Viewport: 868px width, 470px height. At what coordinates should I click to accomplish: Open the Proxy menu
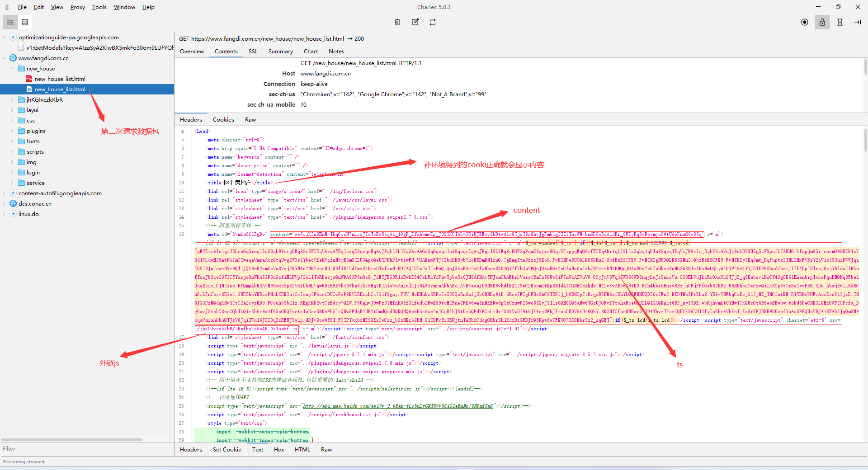(78, 7)
